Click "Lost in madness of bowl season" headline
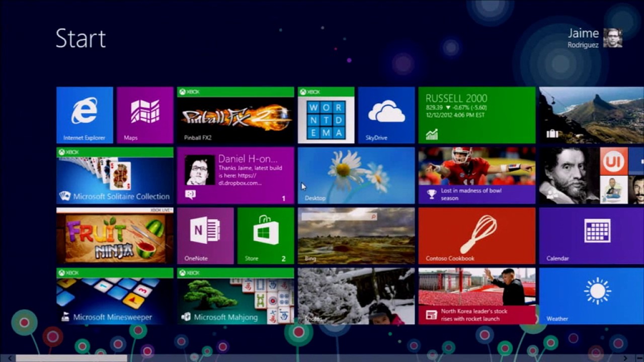This screenshot has height=362, width=644. pyautogui.click(x=471, y=194)
